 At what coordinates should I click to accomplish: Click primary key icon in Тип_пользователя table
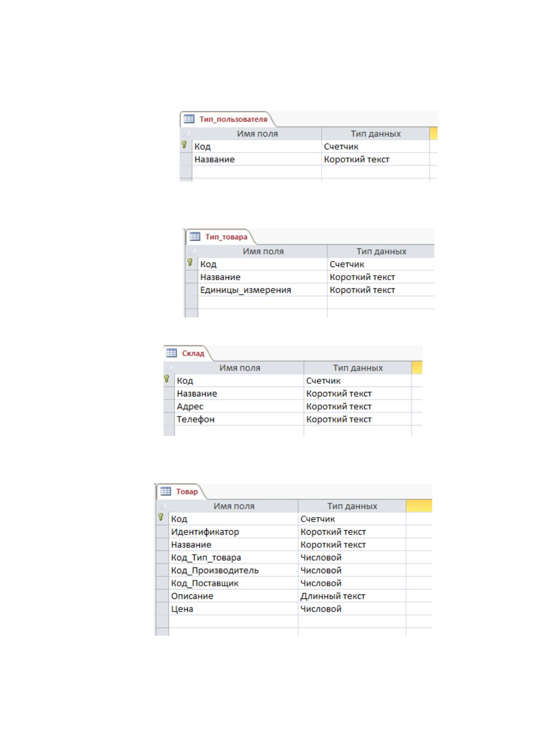point(184,145)
